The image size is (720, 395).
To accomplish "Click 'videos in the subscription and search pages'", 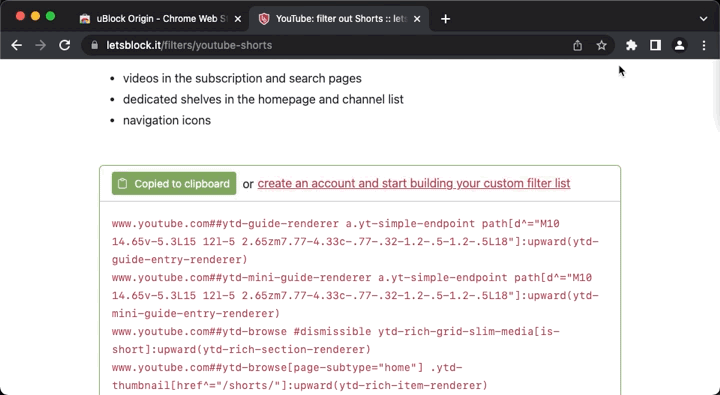I will coord(242,78).
